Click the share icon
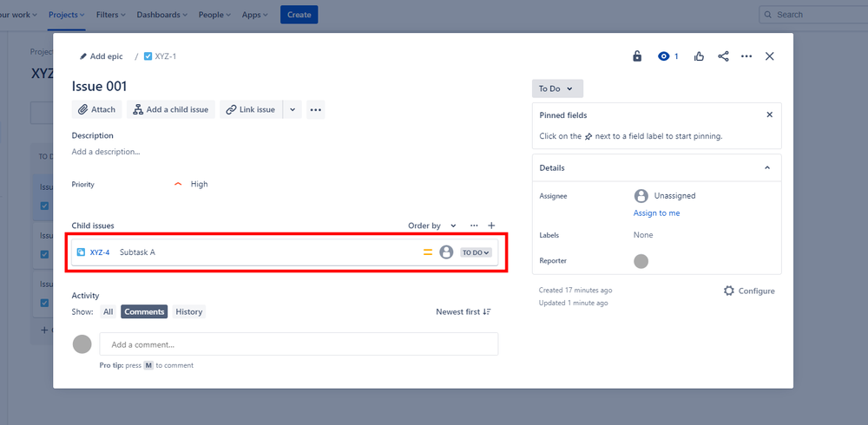 pos(723,56)
